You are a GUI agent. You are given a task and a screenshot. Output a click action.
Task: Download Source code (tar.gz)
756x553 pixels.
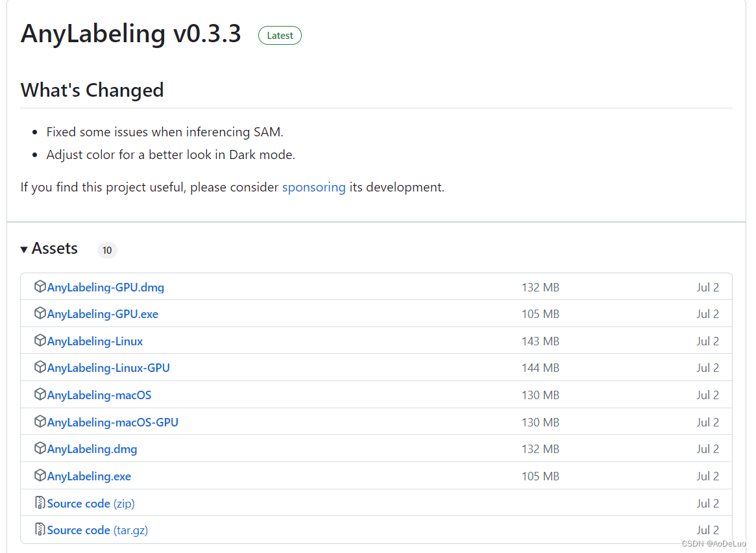tap(98, 530)
